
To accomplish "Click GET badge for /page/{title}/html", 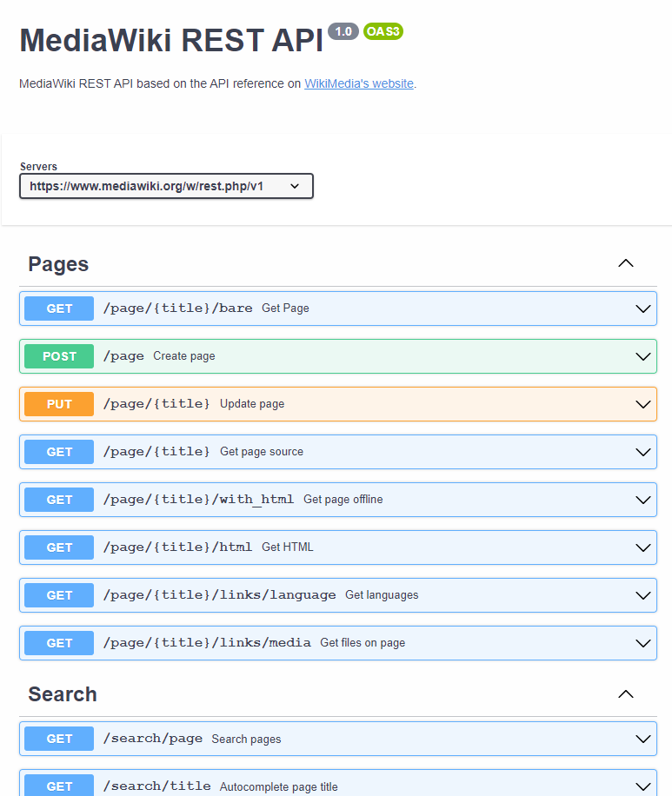I will [59, 547].
